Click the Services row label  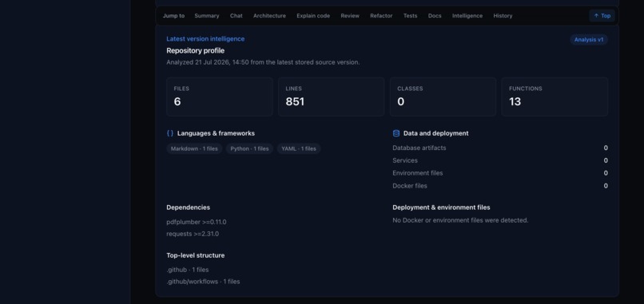pyautogui.click(x=405, y=160)
